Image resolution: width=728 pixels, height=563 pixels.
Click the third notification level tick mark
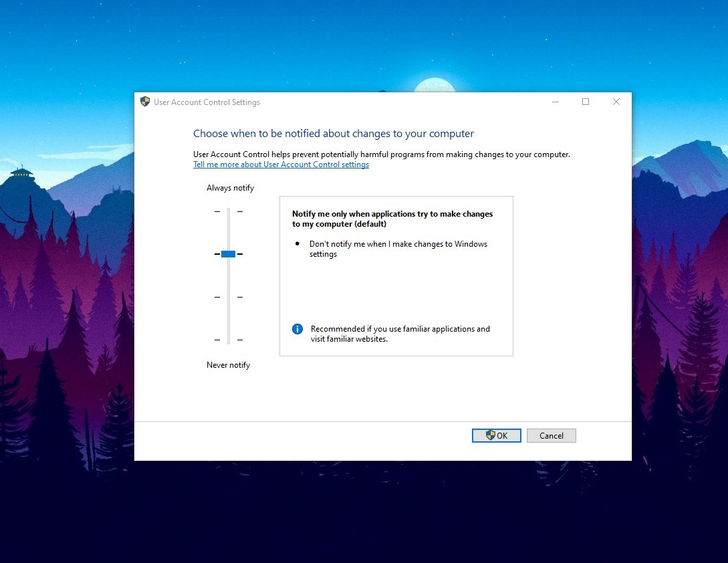click(217, 297)
